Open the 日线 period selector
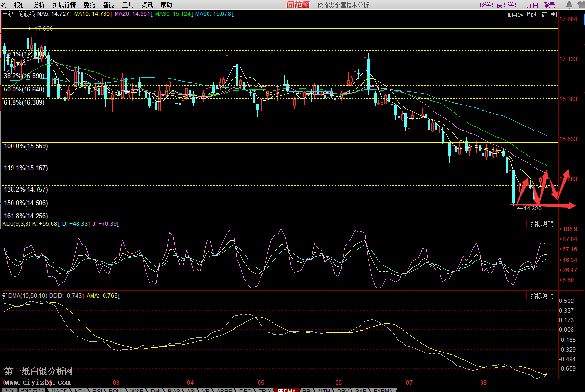The height and width of the screenshot is (392, 585). [8, 14]
